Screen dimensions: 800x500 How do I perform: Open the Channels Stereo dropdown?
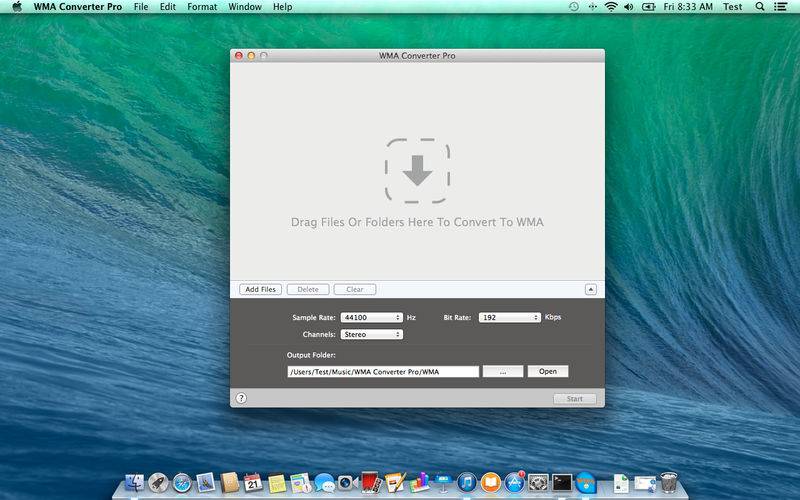(x=371, y=334)
